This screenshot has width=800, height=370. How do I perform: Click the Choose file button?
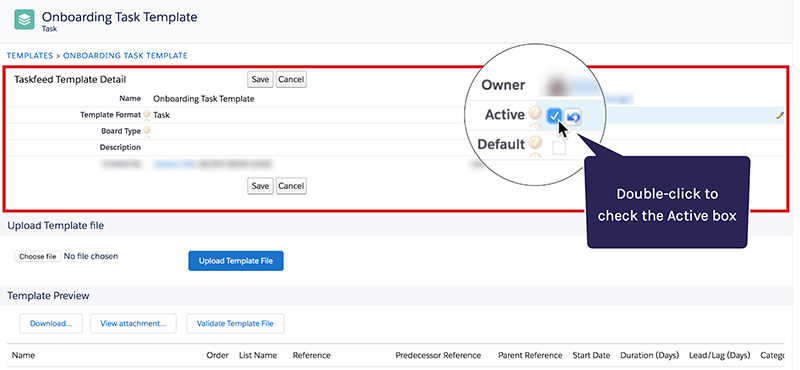point(38,257)
